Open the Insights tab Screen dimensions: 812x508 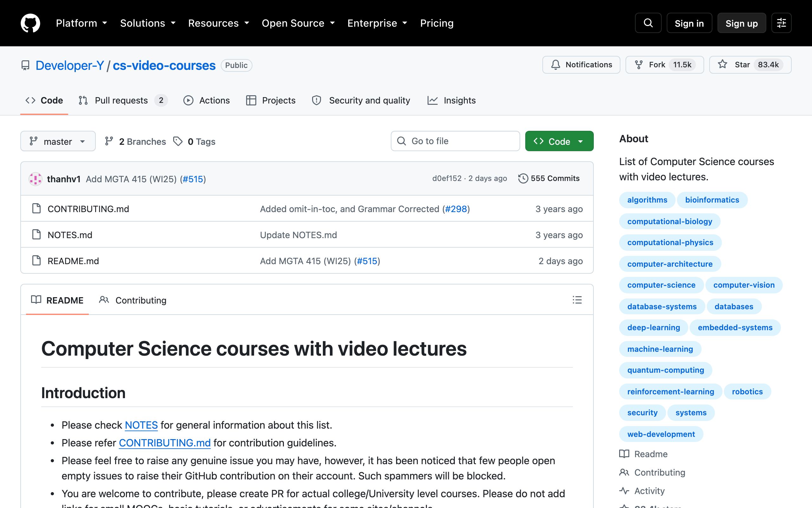(x=452, y=100)
